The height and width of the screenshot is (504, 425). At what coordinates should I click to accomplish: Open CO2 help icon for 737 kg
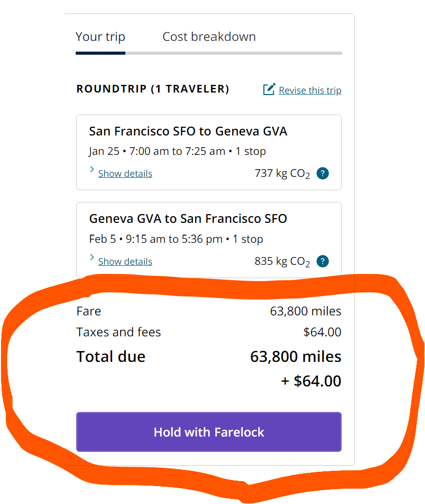(322, 173)
